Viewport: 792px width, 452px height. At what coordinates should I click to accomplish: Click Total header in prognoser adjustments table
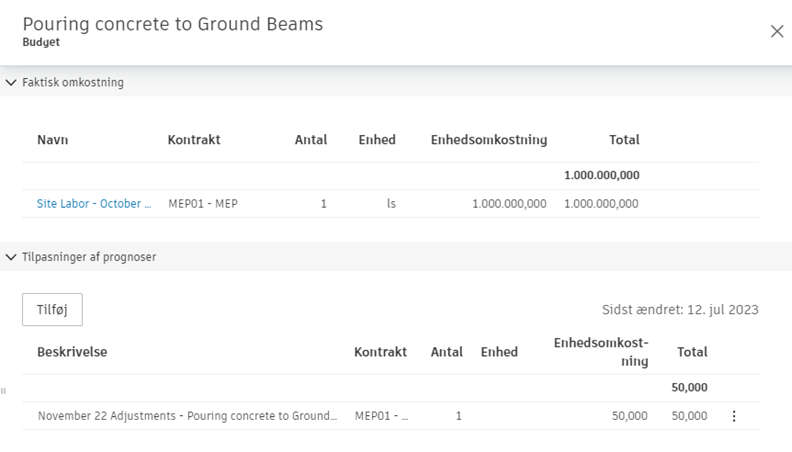click(692, 352)
